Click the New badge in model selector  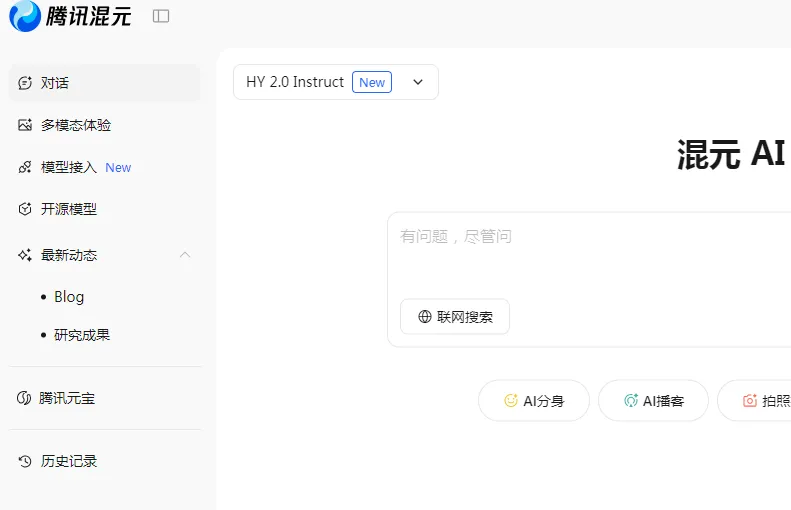point(372,82)
